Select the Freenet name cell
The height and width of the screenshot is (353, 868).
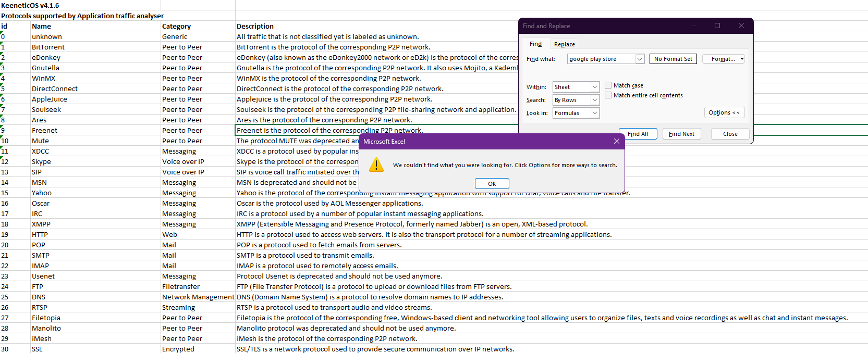(95, 130)
